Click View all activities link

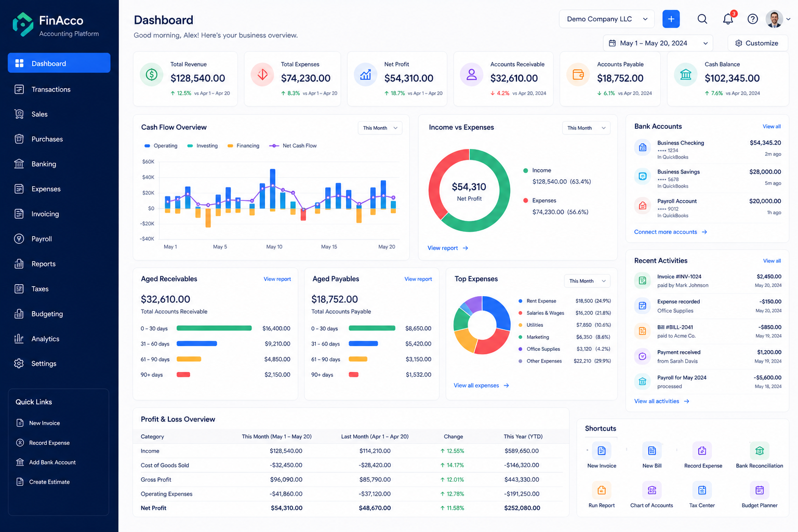point(662,401)
